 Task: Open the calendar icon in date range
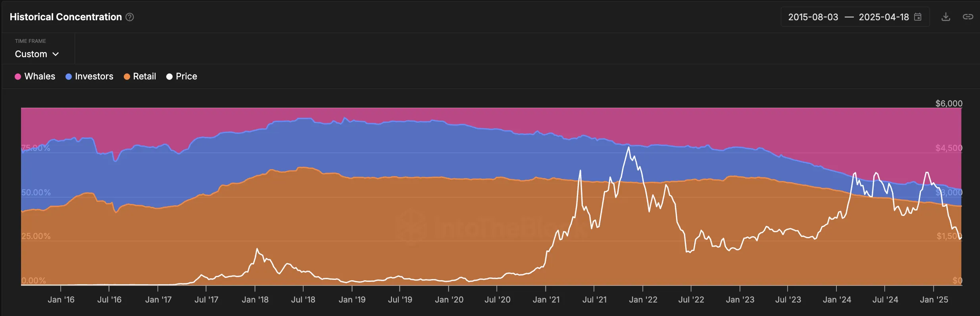point(918,17)
